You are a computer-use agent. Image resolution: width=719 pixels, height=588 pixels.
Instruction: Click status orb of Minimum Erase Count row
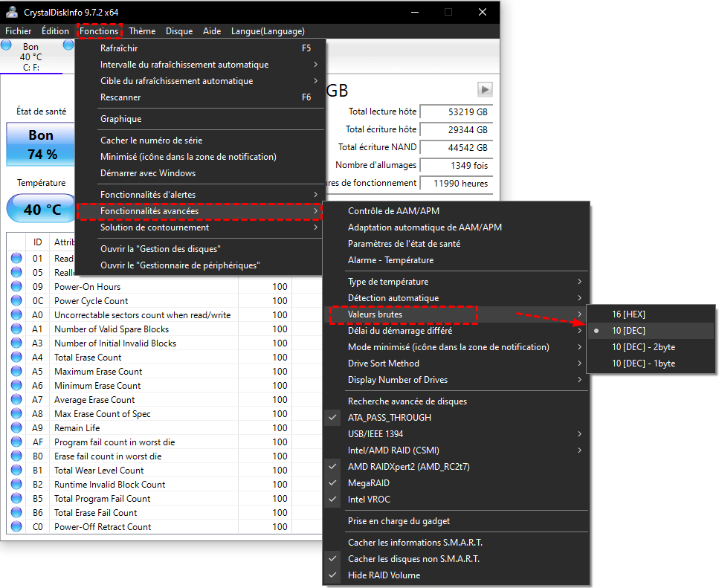coord(16,385)
